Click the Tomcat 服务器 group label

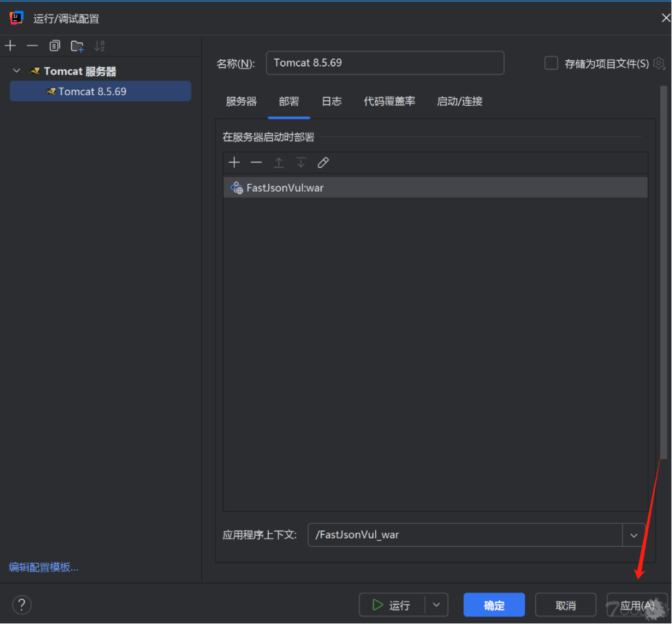click(80, 71)
